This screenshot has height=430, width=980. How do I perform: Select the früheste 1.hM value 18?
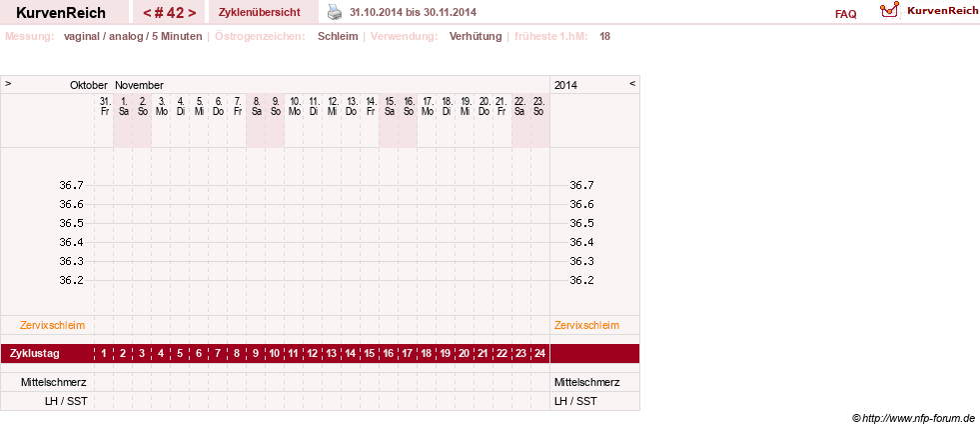coord(605,36)
